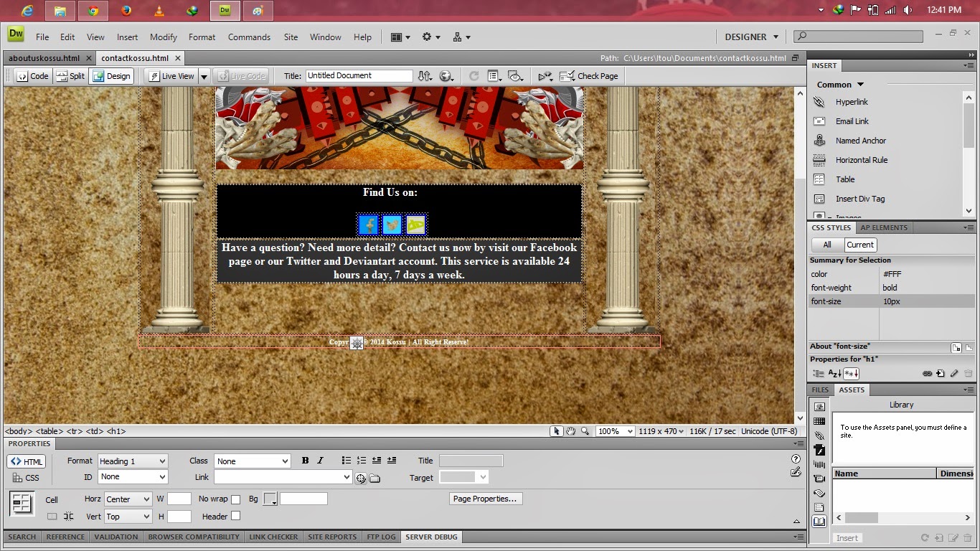Screen dimensions: 980x551
Task: Open the Modify menu
Action: [164, 37]
